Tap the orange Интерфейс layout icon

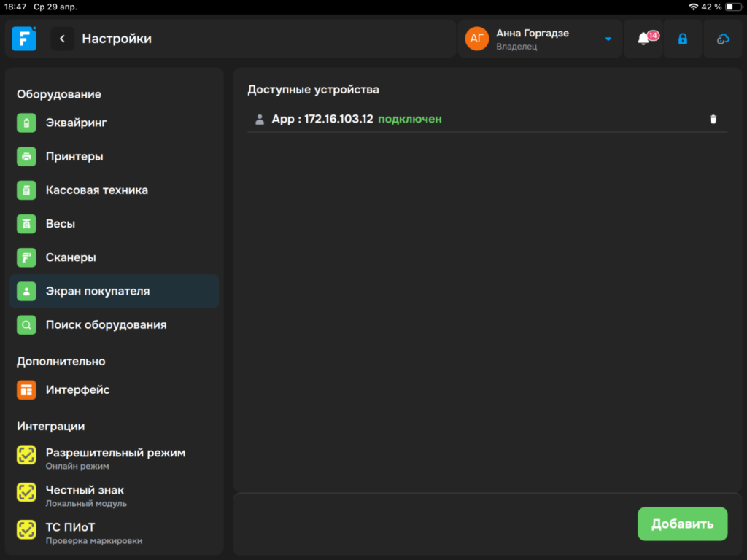(27, 390)
